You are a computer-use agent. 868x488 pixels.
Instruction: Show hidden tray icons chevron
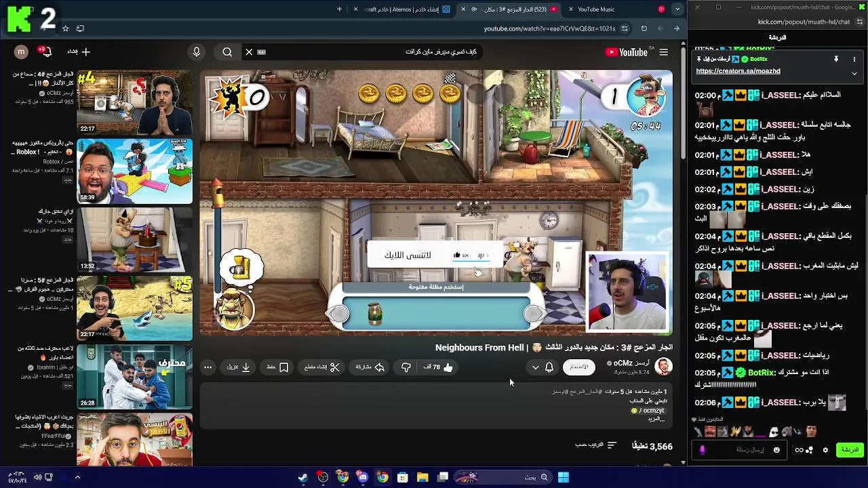[x=77, y=477]
